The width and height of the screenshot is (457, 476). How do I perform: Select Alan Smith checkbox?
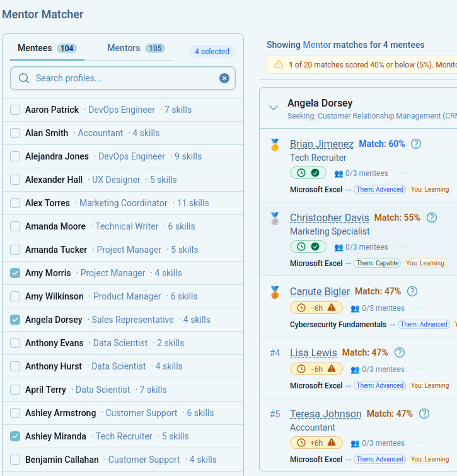[x=15, y=133]
